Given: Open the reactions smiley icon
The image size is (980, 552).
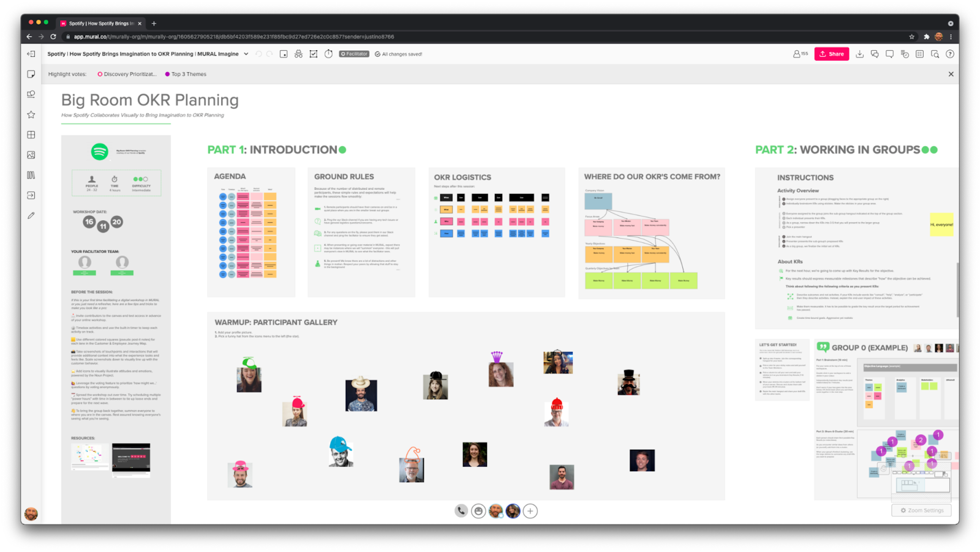Looking at the screenshot, I should (x=478, y=511).
